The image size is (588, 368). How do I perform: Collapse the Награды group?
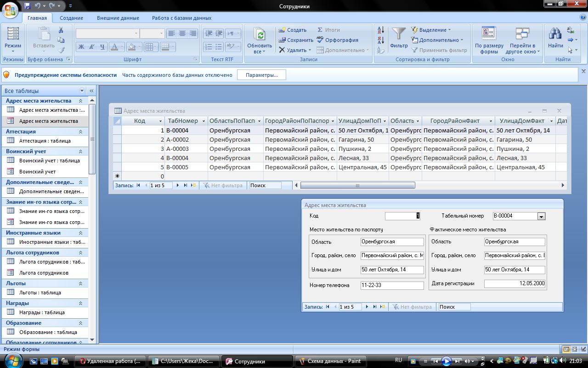click(80, 303)
